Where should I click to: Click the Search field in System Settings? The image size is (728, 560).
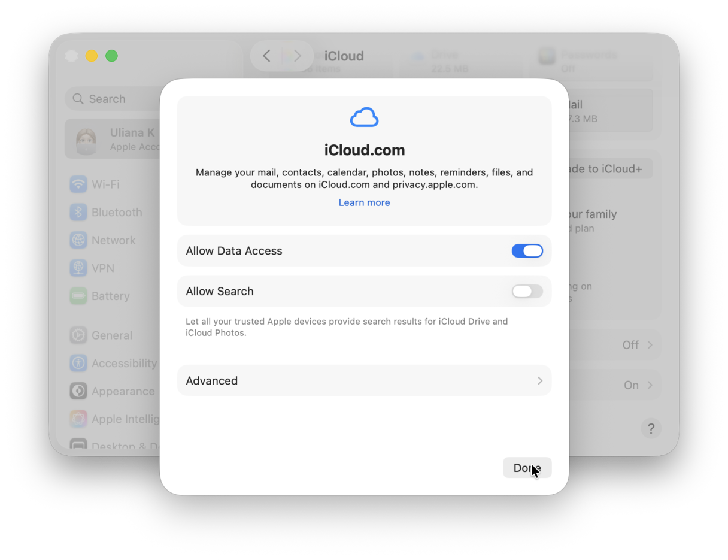[113, 99]
